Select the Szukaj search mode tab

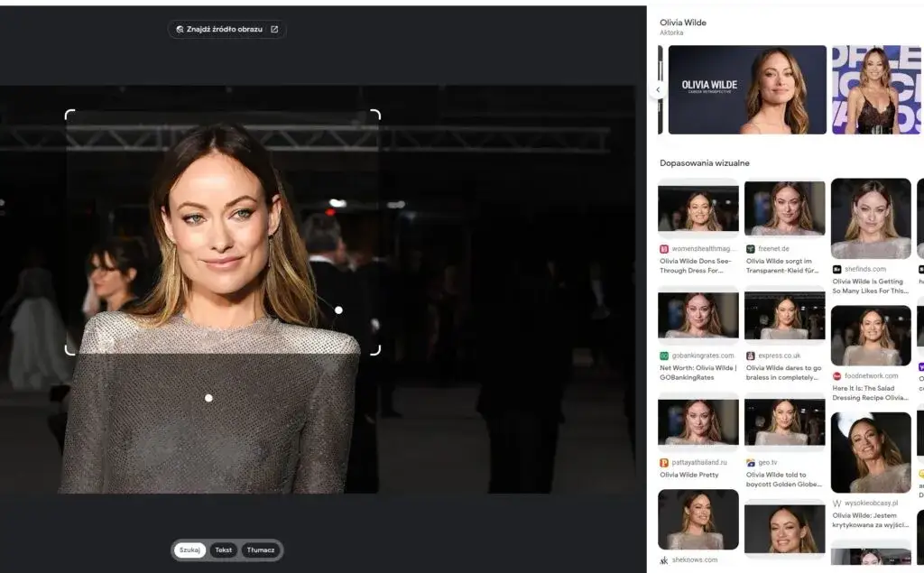[x=189, y=550]
